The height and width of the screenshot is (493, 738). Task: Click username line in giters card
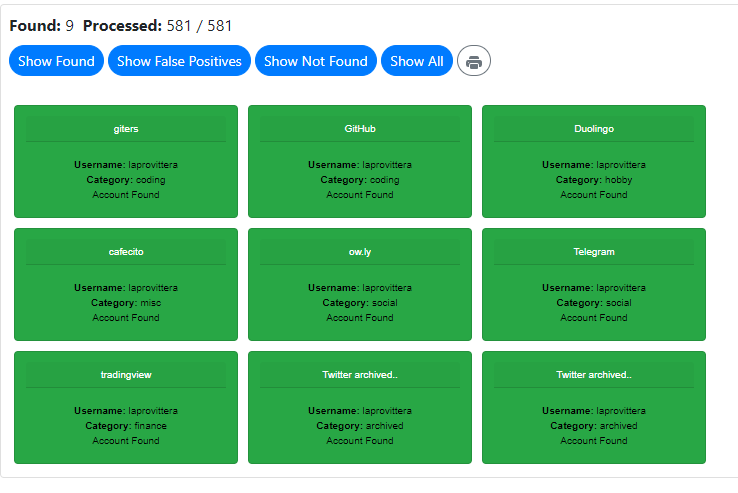click(x=126, y=164)
